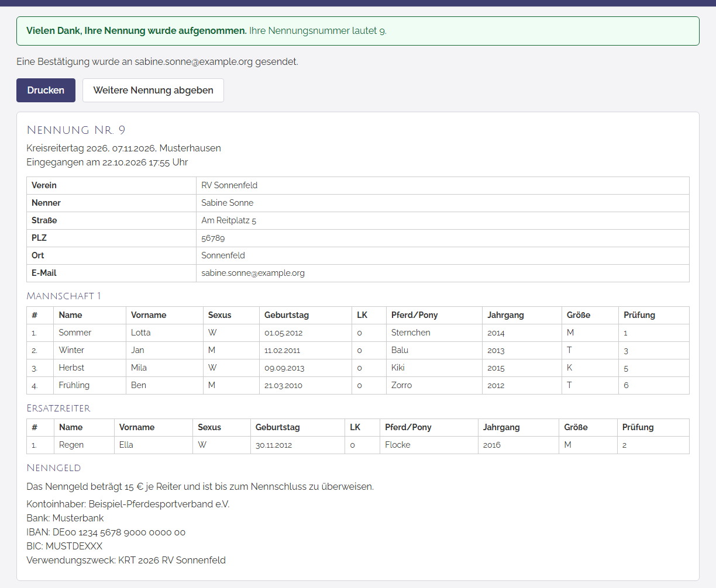Click the "Nenngeld" section heading
The height and width of the screenshot is (588, 716).
(x=54, y=468)
